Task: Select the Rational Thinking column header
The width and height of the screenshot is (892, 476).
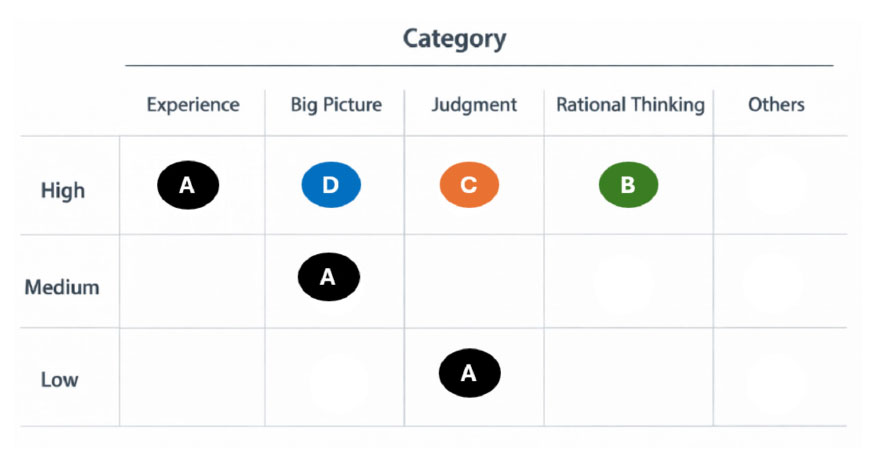Action: [630, 105]
